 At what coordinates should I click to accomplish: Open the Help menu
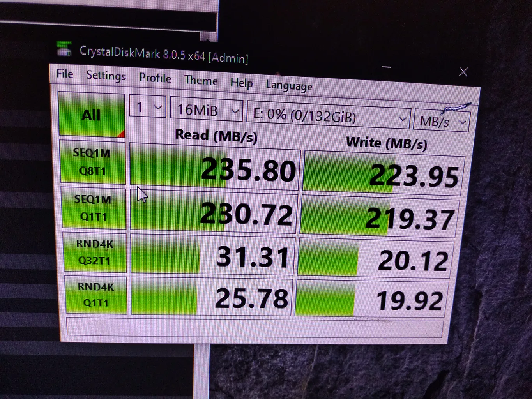tap(242, 83)
